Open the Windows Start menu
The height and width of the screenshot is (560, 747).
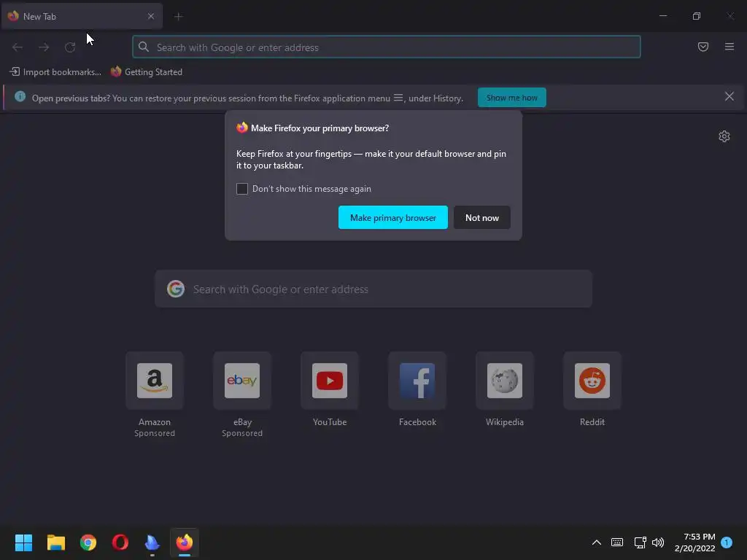click(x=23, y=542)
